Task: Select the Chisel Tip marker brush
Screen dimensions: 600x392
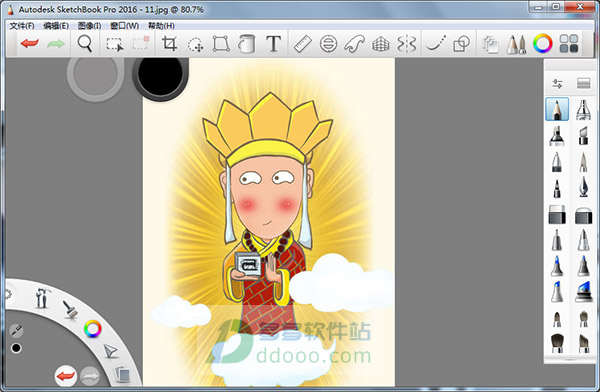Action: pos(583,136)
